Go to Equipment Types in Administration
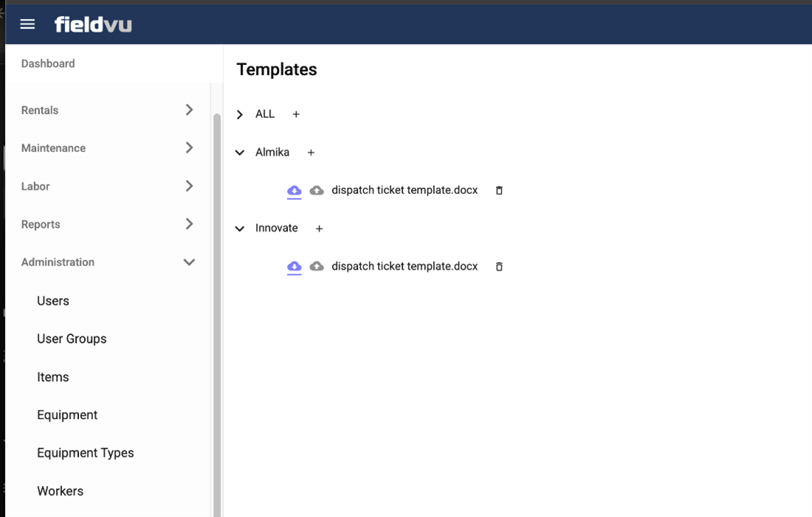 [x=86, y=453]
